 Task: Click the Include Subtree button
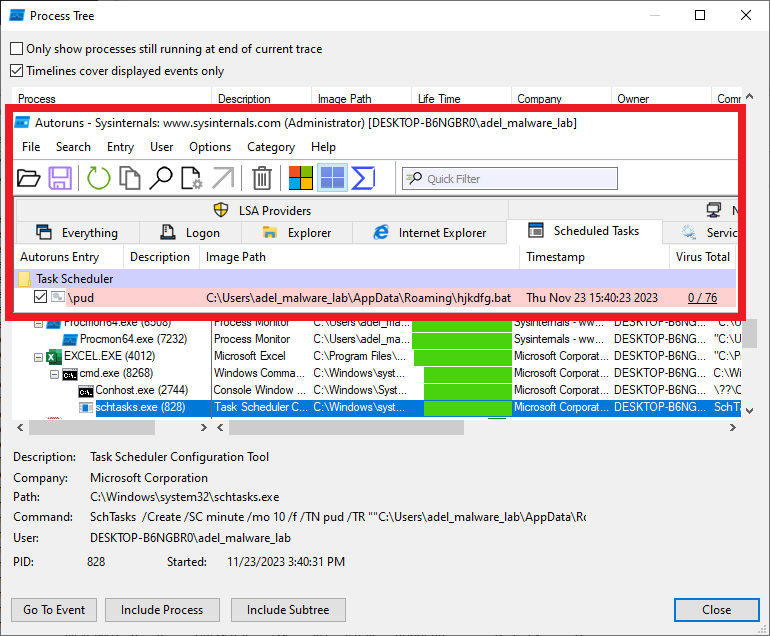pyautogui.click(x=288, y=609)
